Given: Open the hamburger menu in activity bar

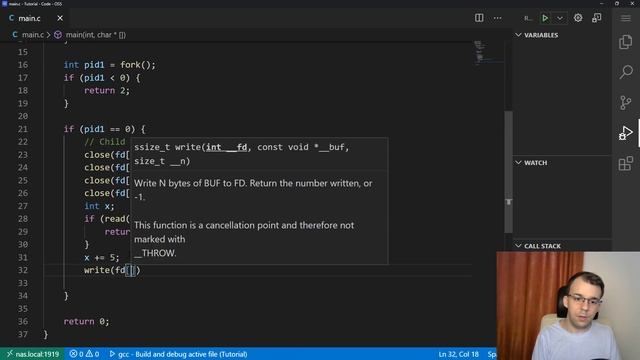Looking at the screenshot, I should coord(625,18).
